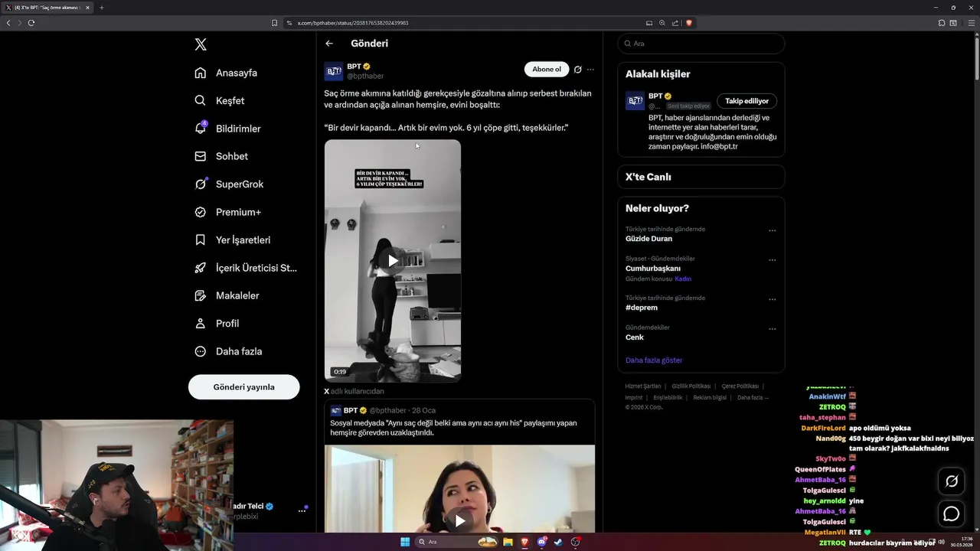This screenshot has height=551, width=980.
Task: Open the quoted BPT post text
Action: click(453, 428)
